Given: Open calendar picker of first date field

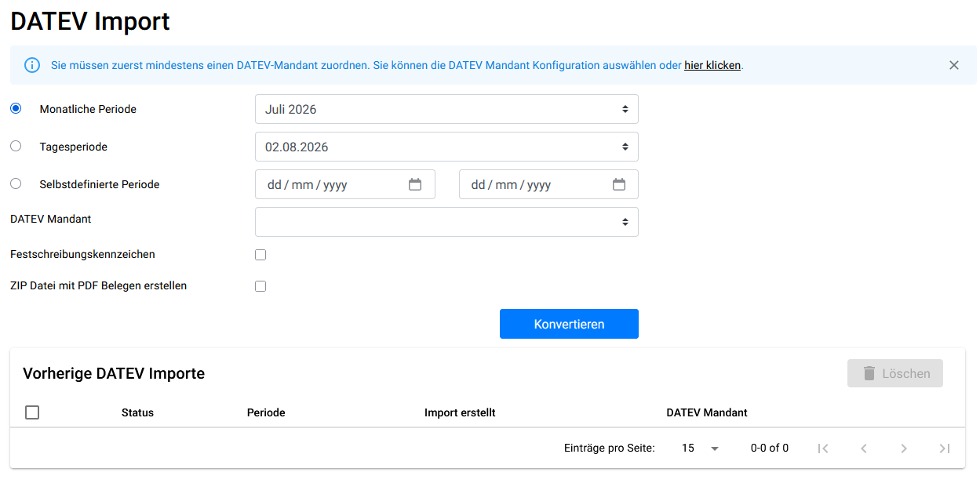Looking at the screenshot, I should pyautogui.click(x=415, y=184).
